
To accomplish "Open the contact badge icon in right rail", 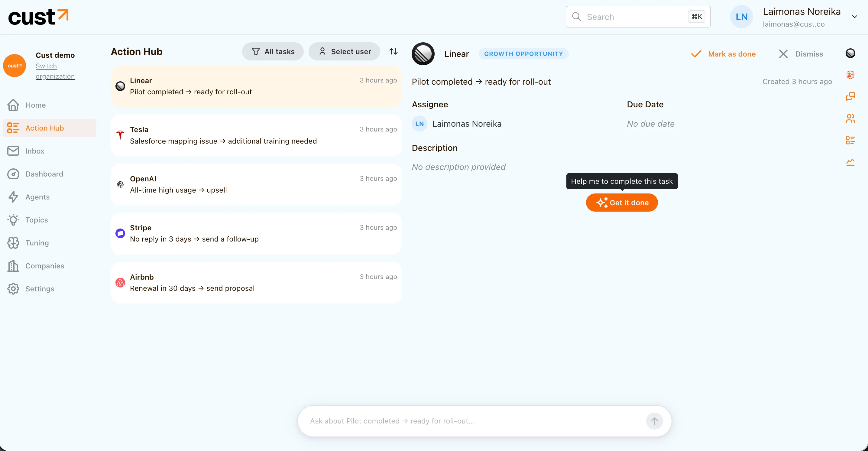I will [850, 75].
